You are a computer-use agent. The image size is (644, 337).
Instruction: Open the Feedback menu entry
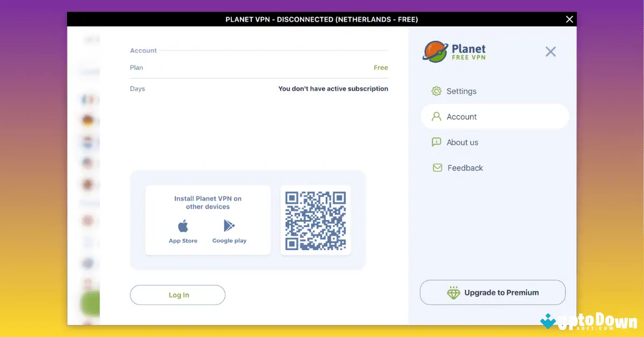click(464, 167)
